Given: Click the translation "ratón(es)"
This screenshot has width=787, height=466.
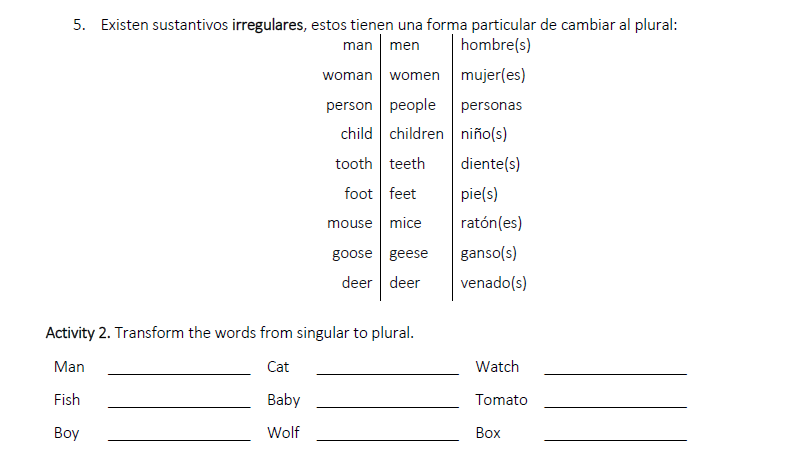Looking at the screenshot, I should point(491,223).
